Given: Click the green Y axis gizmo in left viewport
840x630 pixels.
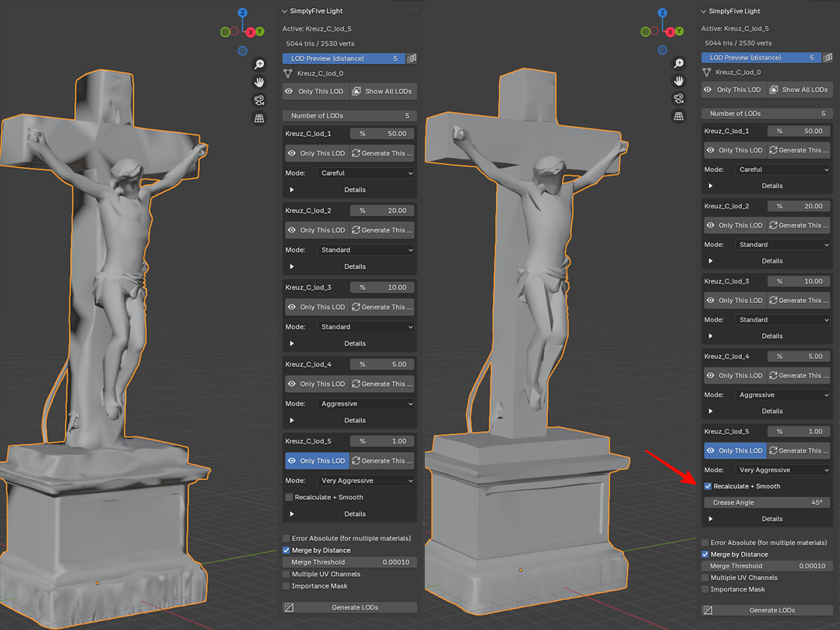Looking at the screenshot, I should [x=260, y=31].
